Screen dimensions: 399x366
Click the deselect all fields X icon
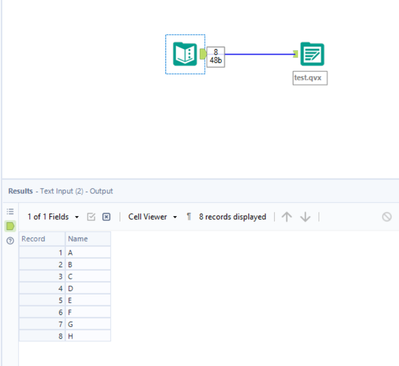(x=106, y=217)
